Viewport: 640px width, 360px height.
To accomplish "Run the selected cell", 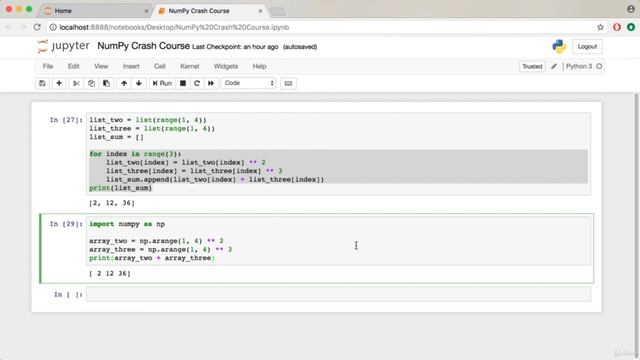I will (162, 83).
